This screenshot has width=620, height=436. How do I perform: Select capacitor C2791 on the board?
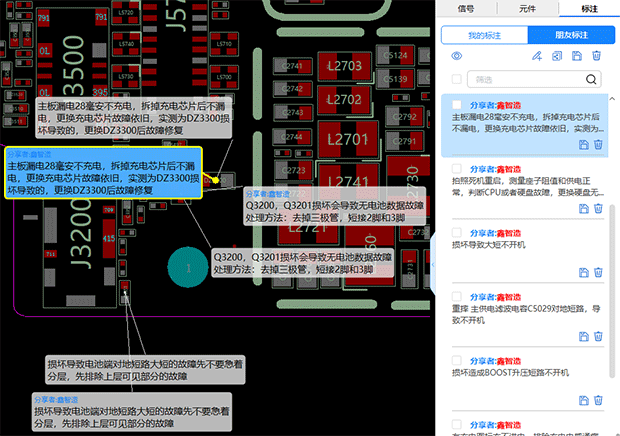404,141
